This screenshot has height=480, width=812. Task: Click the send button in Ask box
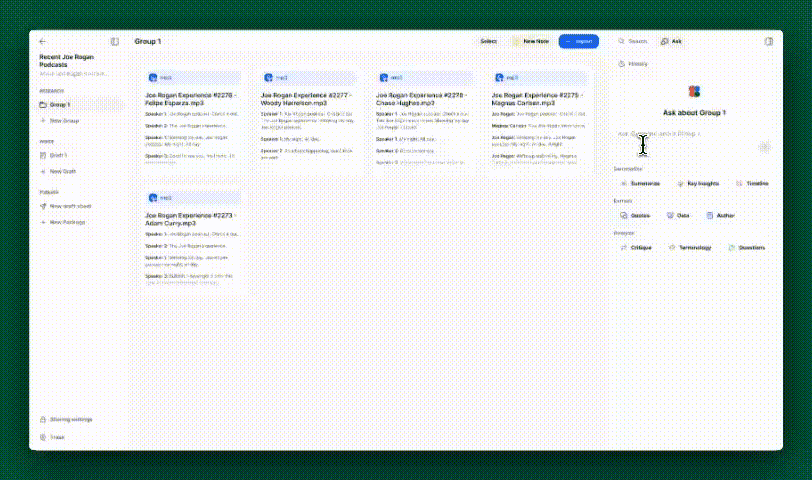pyautogui.click(x=764, y=147)
